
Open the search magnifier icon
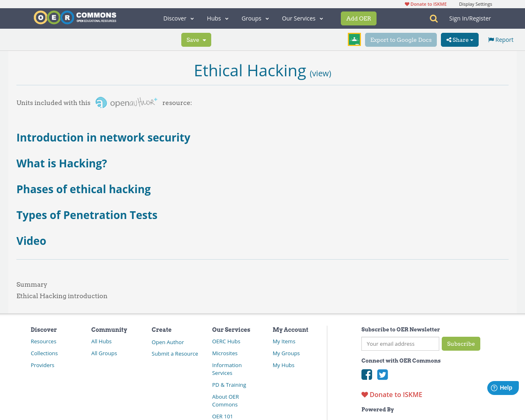click(x=433, y=18)
